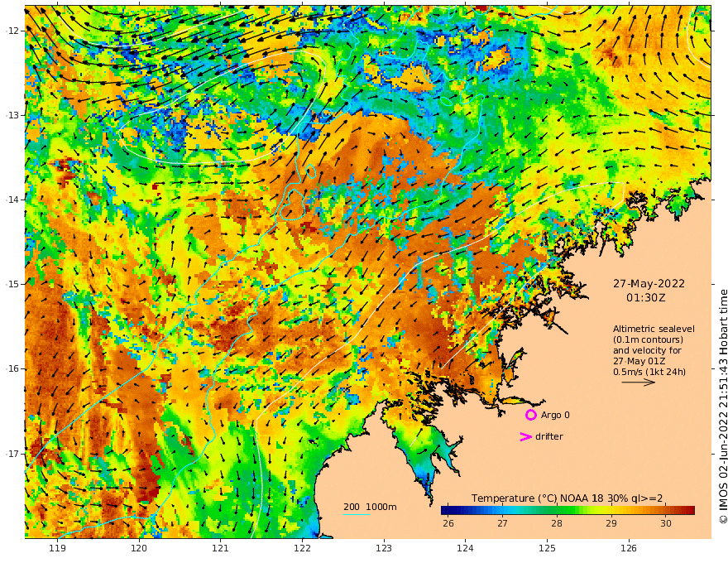Click the magenta drifter arrowhead legend symbol
Screen dimensions: 728x563
[525, 436]
